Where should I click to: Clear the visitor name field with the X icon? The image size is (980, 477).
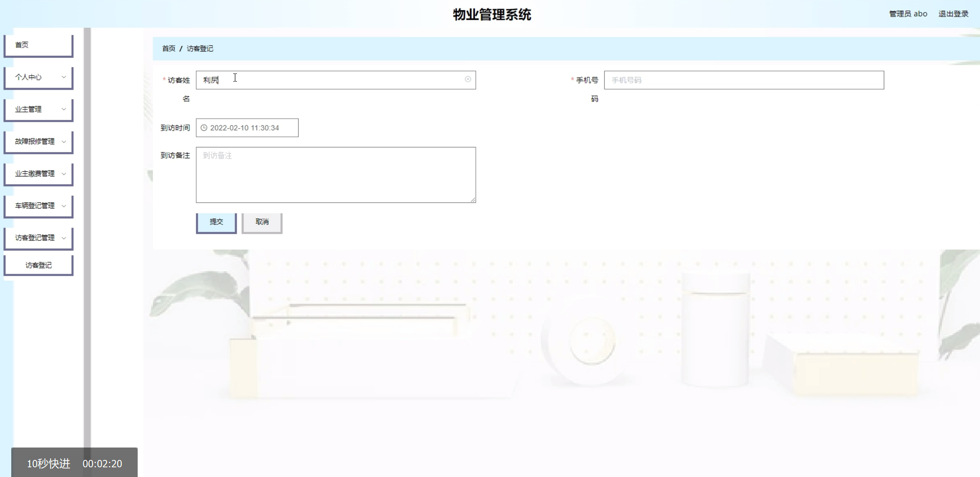468,79
